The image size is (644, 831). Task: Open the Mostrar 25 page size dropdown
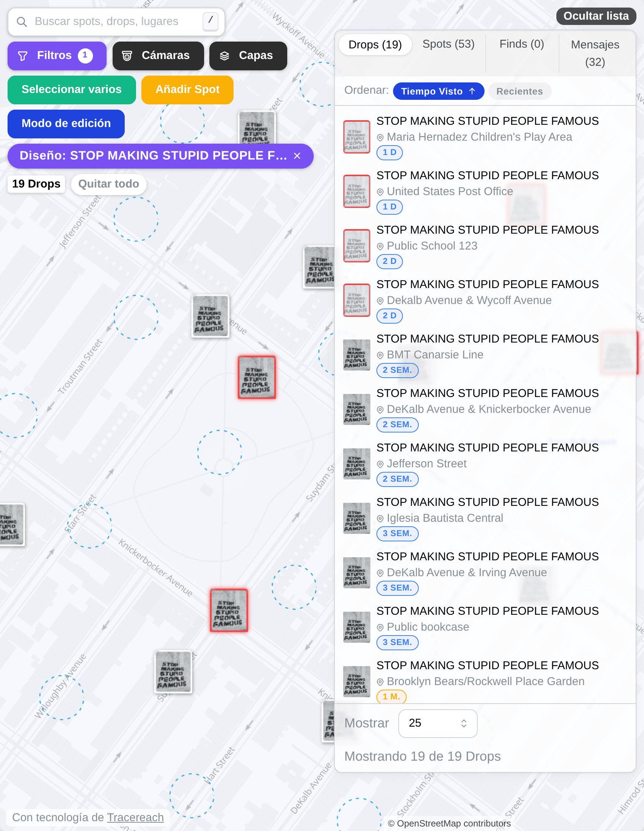coord(437,723)
